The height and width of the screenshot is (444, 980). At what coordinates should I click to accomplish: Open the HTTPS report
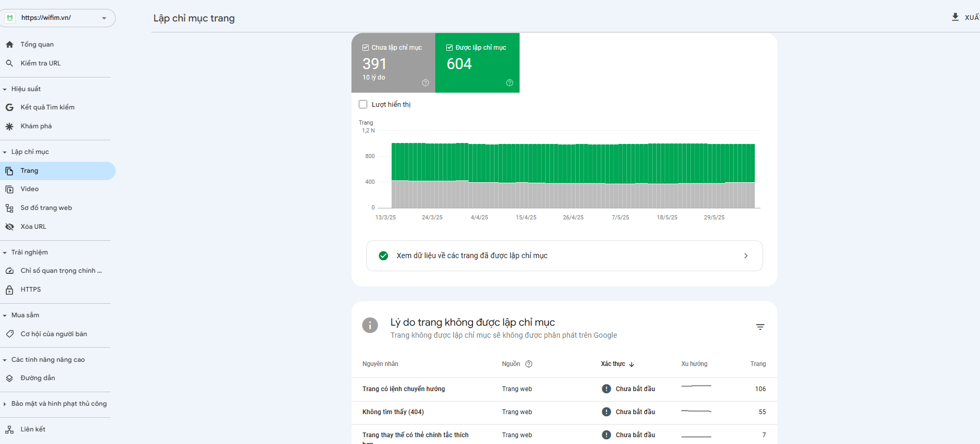click(x=58, y=290)
